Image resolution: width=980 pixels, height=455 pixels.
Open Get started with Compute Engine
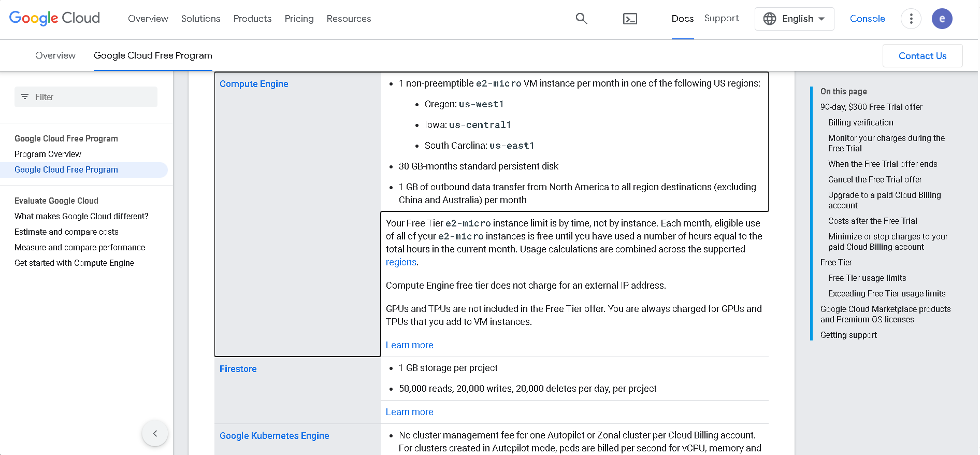pos(75,263)
